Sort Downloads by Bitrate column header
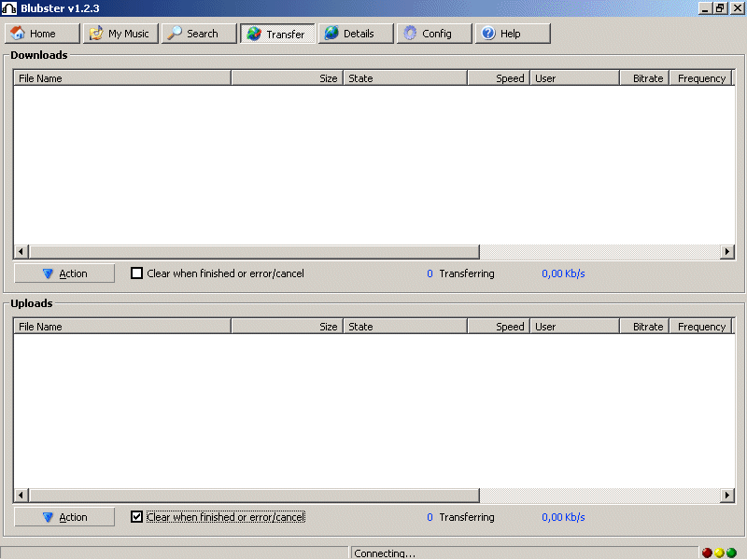The height and width of the screenshot is (560, 747). [x=644, y=78]
